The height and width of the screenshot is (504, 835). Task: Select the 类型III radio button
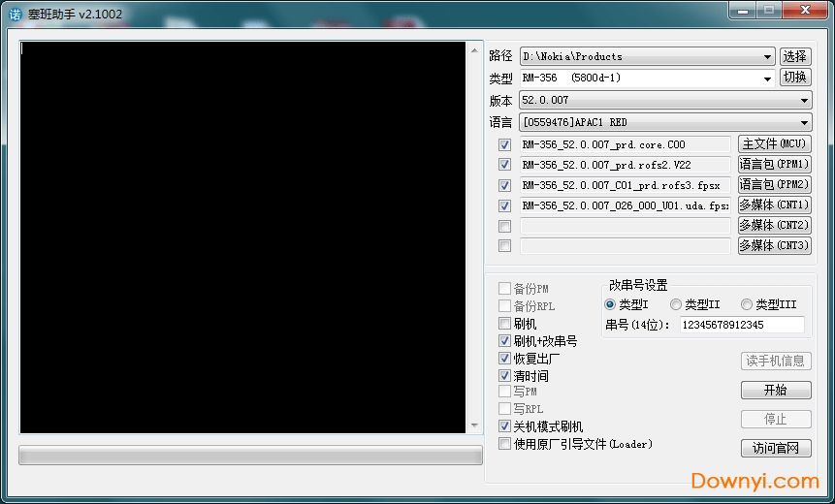(747, 304)
